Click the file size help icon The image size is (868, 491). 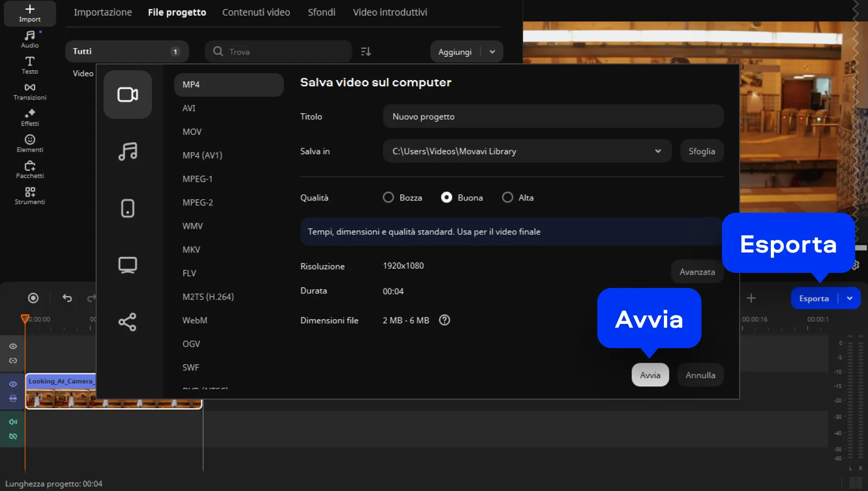pyautogui.click(x=444, y=320)
